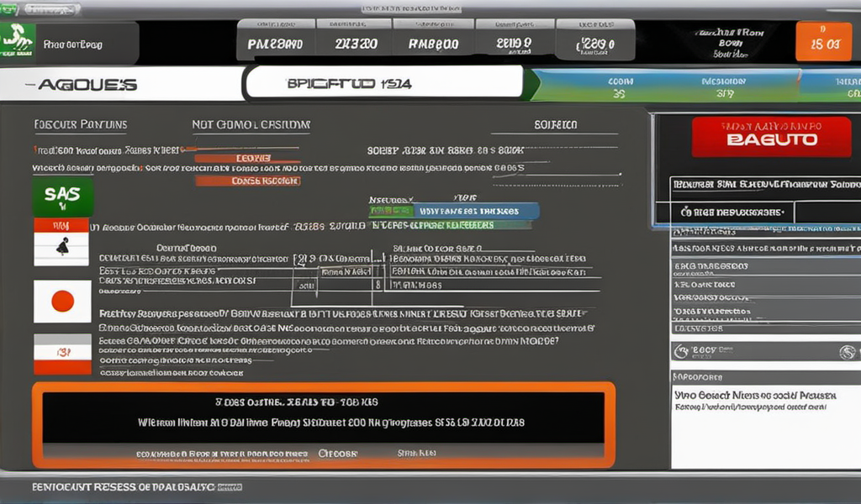
Task: Click the green leaf logo in the top-left corner
Action: pyautogui.click(x=18, y=37)
